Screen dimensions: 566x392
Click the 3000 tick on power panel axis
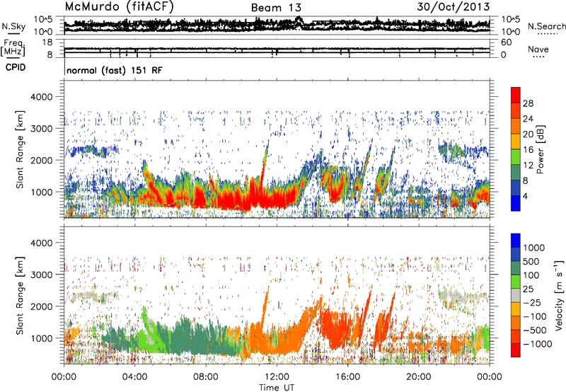click(42, 129)
